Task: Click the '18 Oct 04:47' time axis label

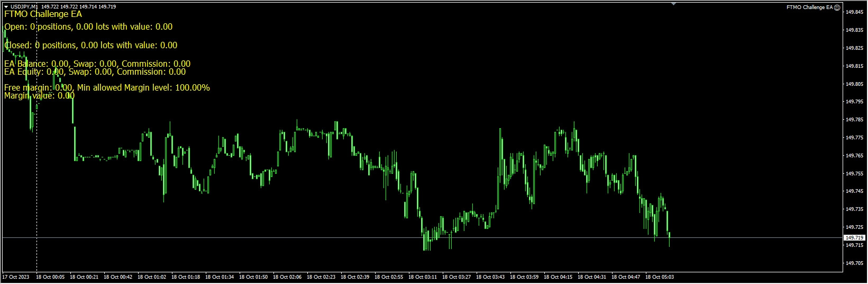Action: click(x=626, y=277)
